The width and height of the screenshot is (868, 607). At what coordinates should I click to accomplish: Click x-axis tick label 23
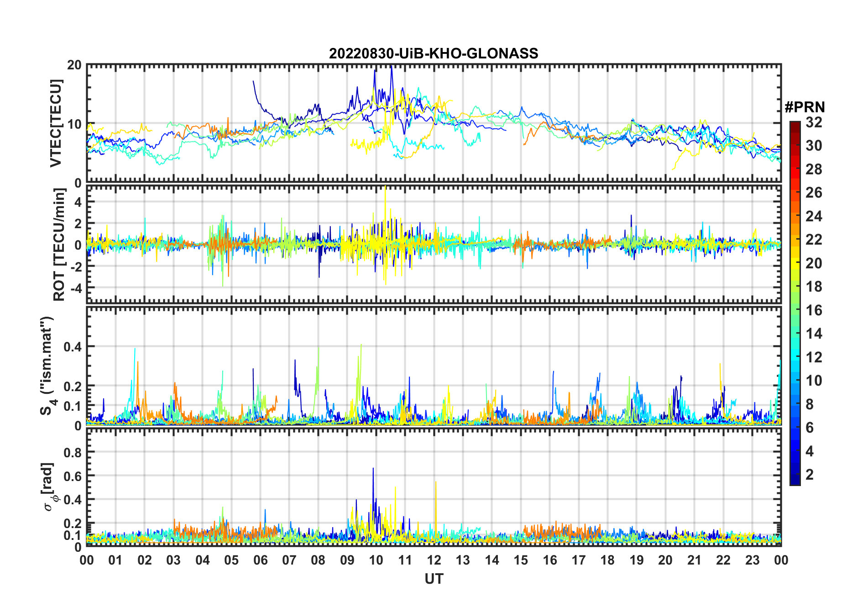coord(752,560)
